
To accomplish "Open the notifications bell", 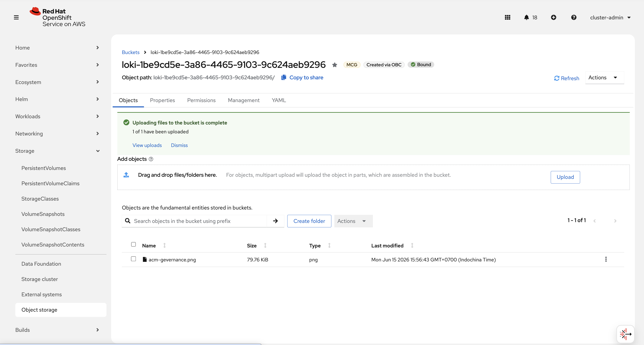I will coord(526,17).
